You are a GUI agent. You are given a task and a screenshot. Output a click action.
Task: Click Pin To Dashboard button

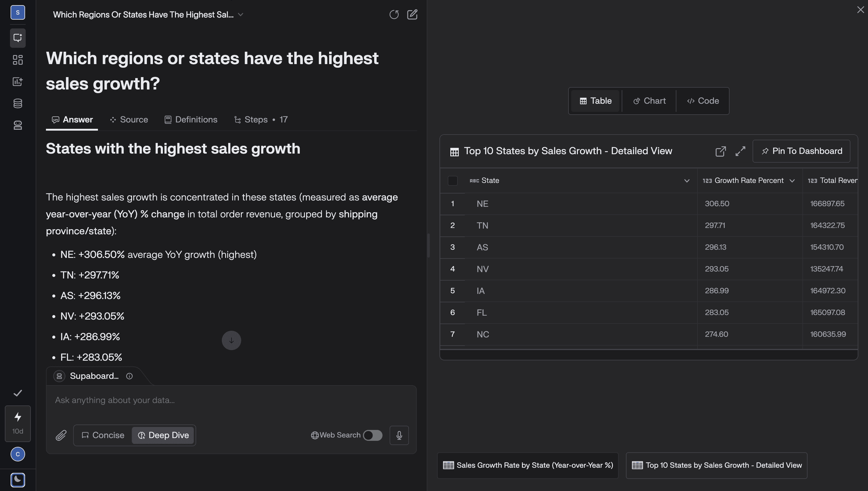click(801, 151)
